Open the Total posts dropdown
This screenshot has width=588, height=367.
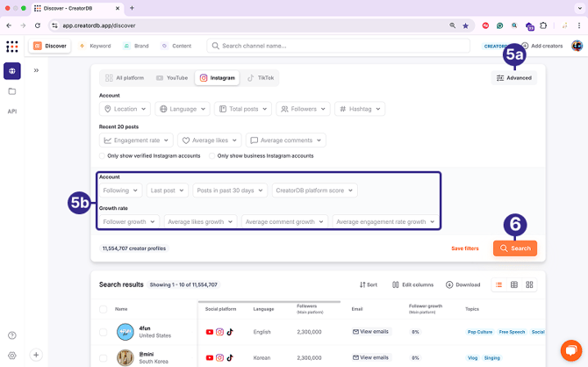243,109
